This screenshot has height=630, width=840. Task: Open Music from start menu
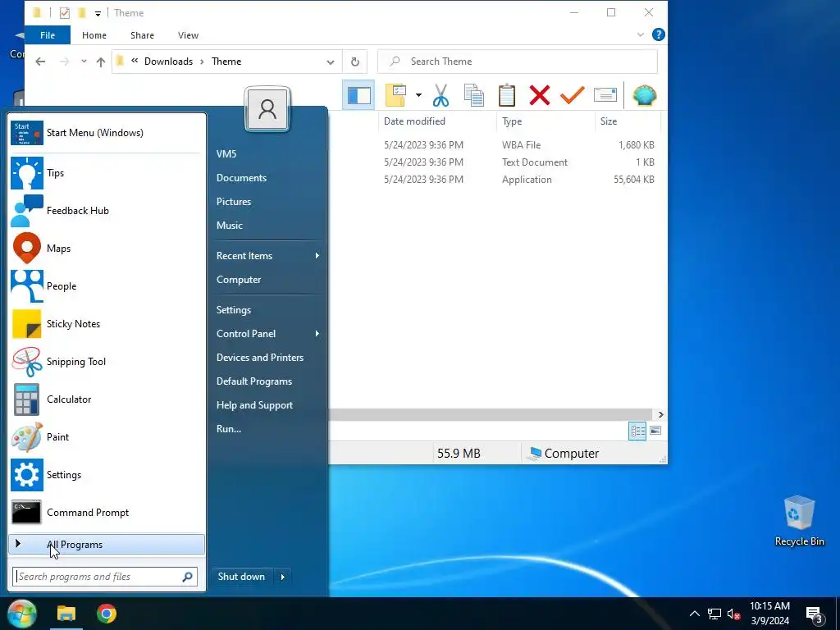tap(230, 226)
